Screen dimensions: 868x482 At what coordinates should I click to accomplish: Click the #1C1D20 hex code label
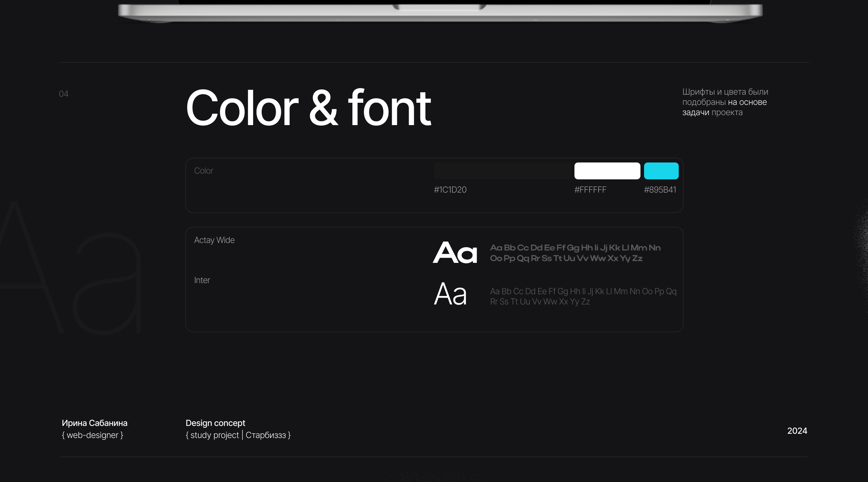coord(450,190)
